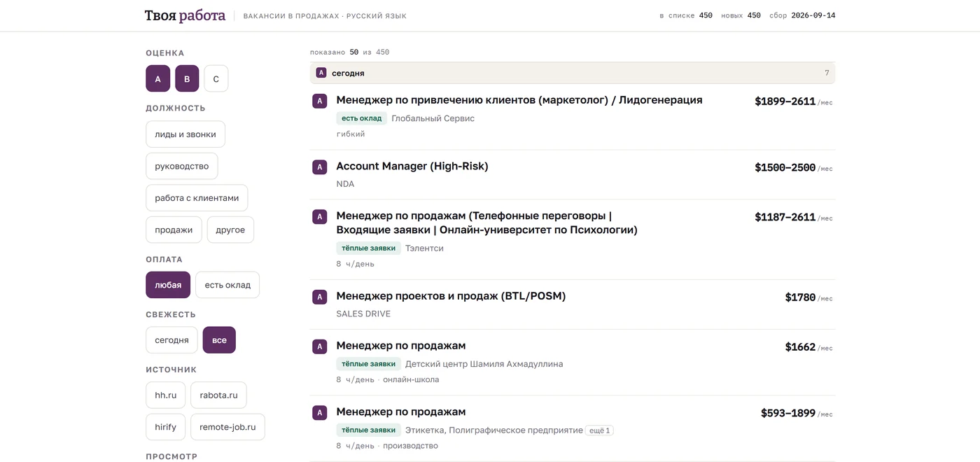The height and width of the screenshot is (462, 980).
Task: Filter by position 'лиды и звонки'
Action: click(185, 134)
